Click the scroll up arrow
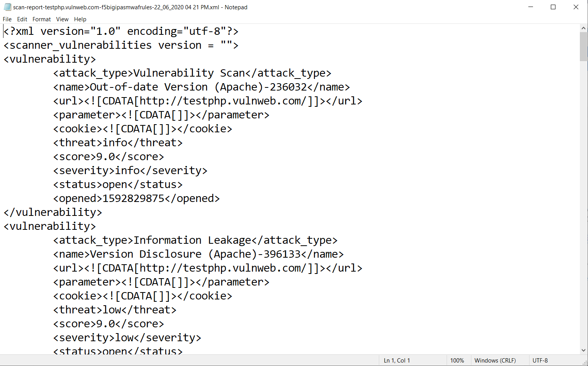 pos(584,28)
